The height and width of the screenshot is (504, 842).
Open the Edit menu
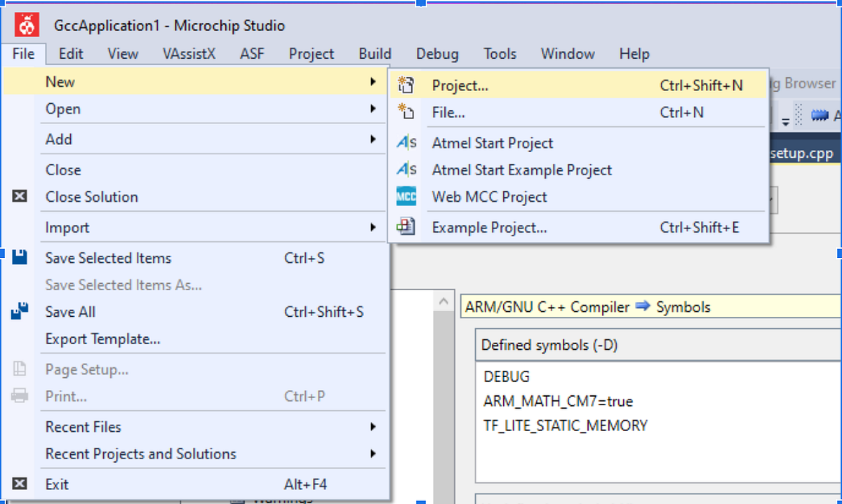[71, 54]
